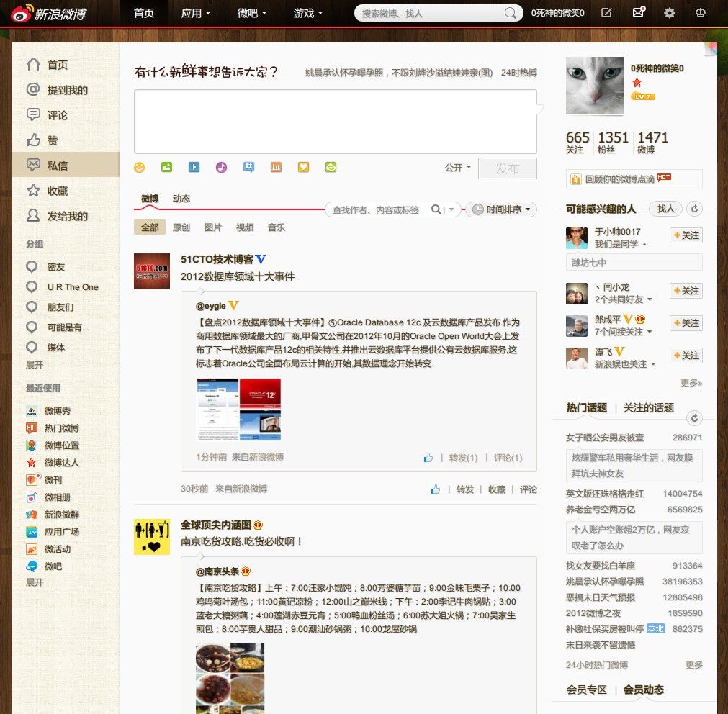
Task: Follow 谭飞
Action: pyautogui.click(x=686, y=356)
